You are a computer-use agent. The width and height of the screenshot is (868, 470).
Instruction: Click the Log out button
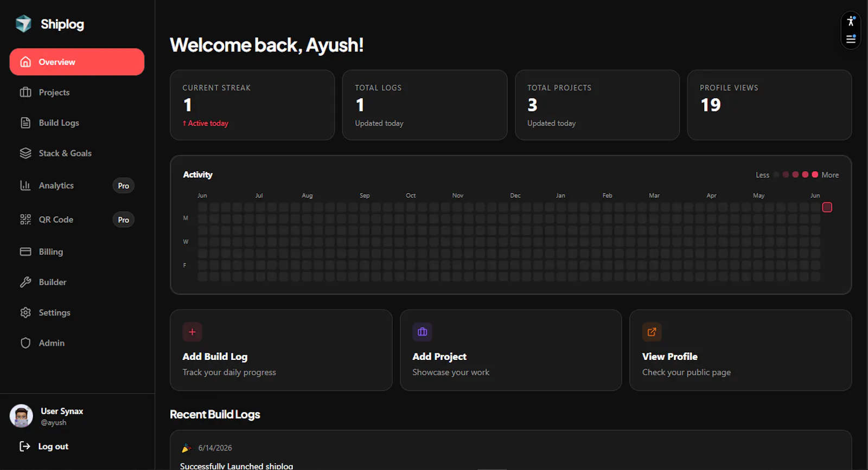coord(44,446)
